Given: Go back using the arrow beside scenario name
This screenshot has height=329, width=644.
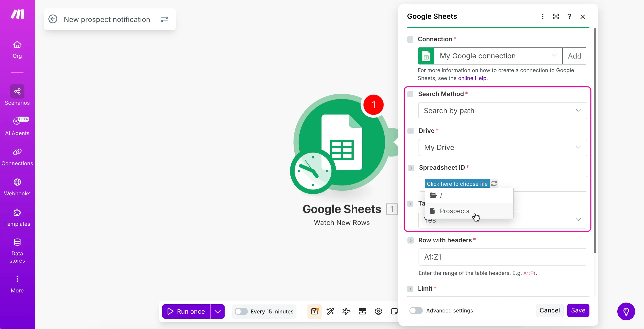Looking at the screenshot, I should (x=53, y=19).
